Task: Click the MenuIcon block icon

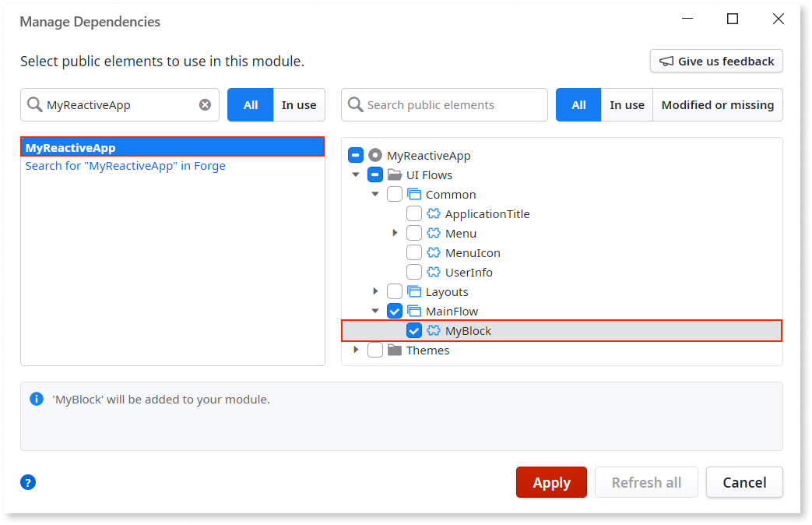Action: (434, 253)
